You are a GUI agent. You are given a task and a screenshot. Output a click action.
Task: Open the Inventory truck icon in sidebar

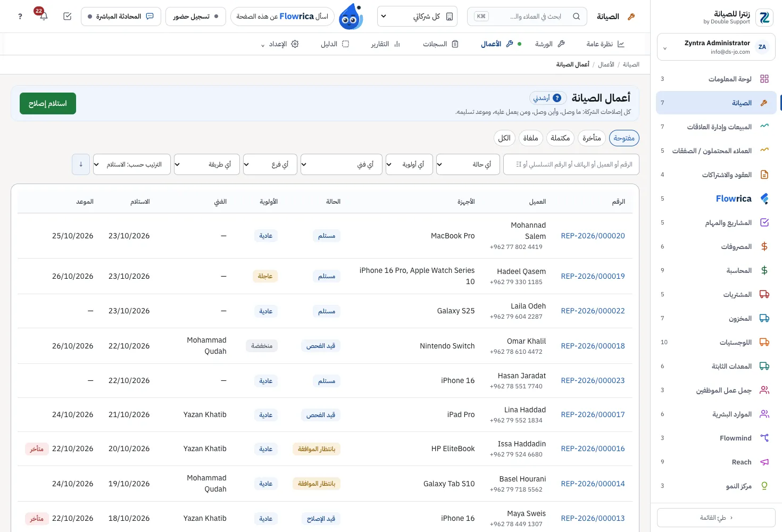point(764,318)
